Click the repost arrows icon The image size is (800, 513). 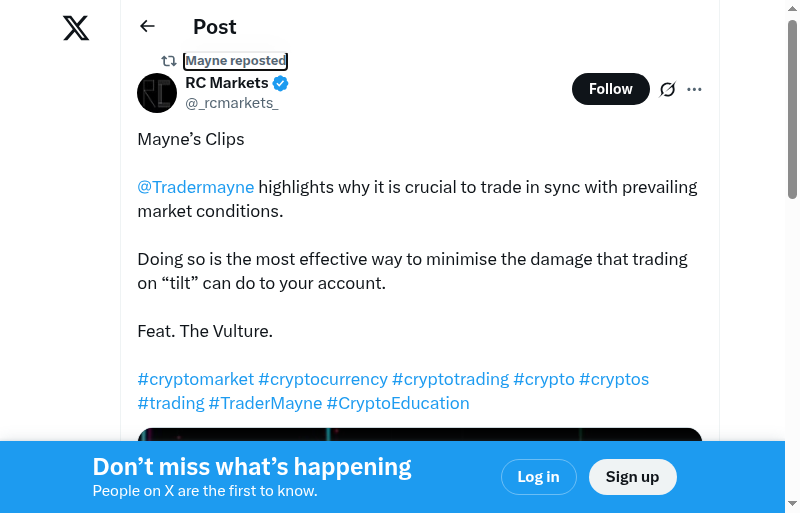169,61
